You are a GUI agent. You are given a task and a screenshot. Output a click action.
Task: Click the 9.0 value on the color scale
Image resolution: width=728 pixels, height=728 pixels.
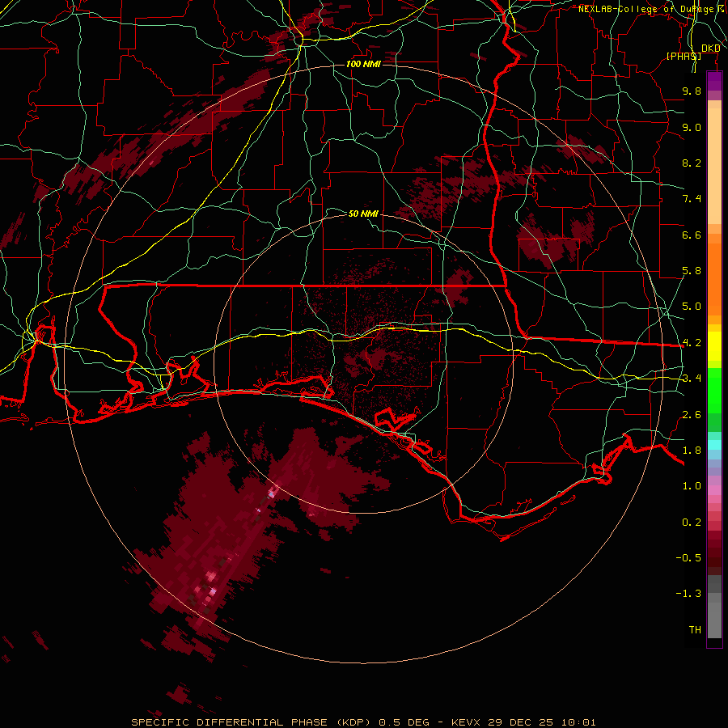point(692,127)
